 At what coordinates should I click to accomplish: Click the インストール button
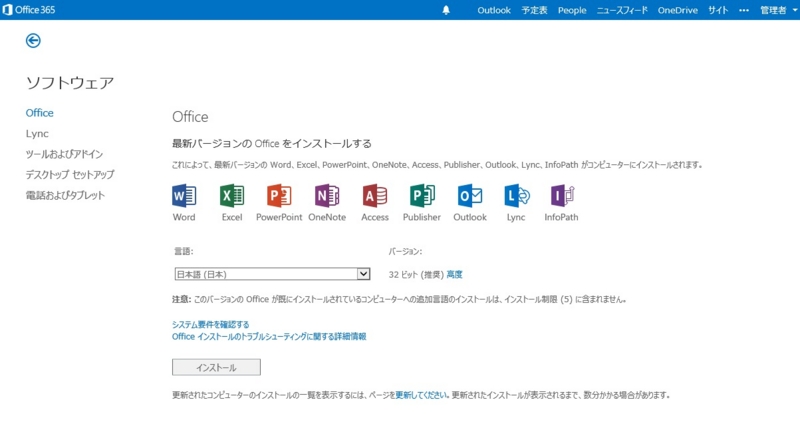[x=216, y=367]
